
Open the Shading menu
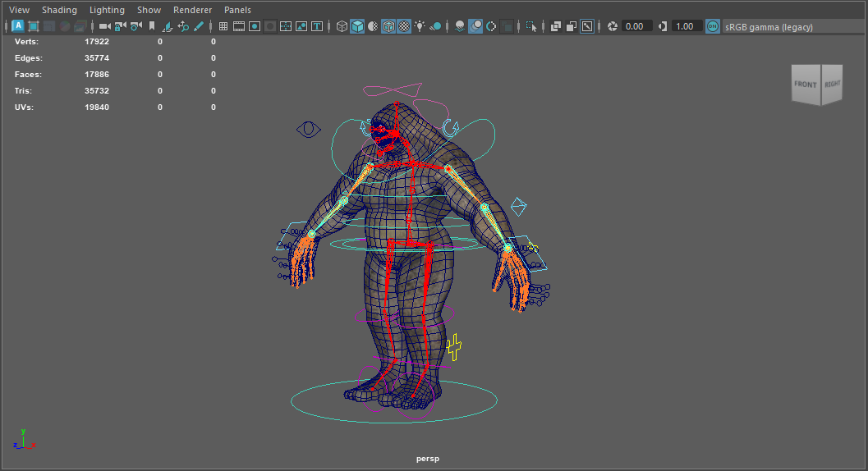point(59,10)
